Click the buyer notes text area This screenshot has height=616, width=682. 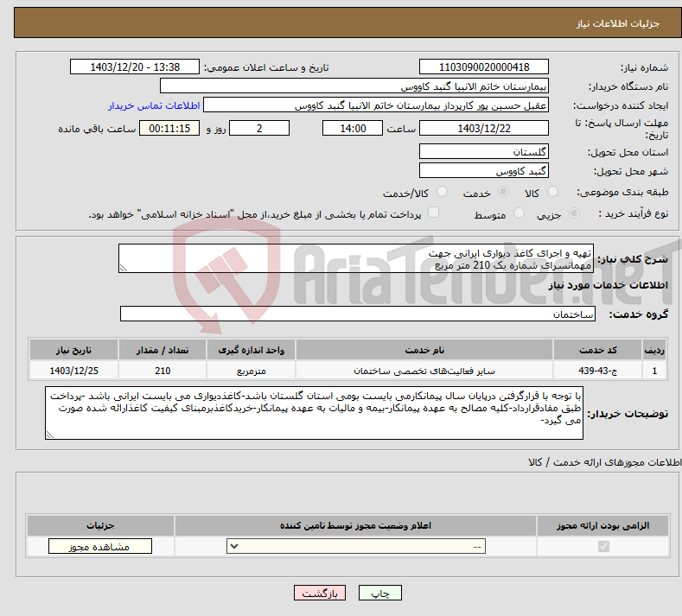(314, 413)
